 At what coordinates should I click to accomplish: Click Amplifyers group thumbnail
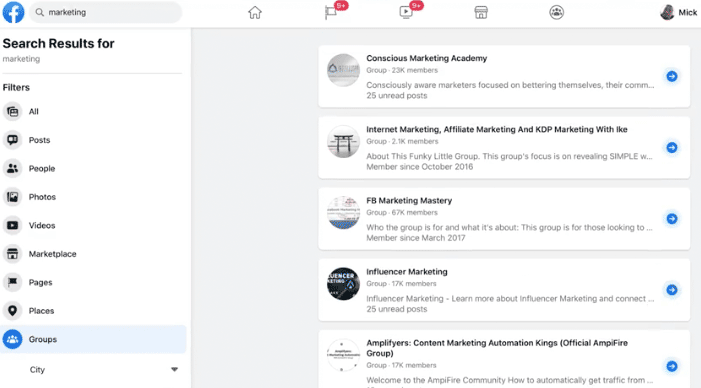pos(343,355)
